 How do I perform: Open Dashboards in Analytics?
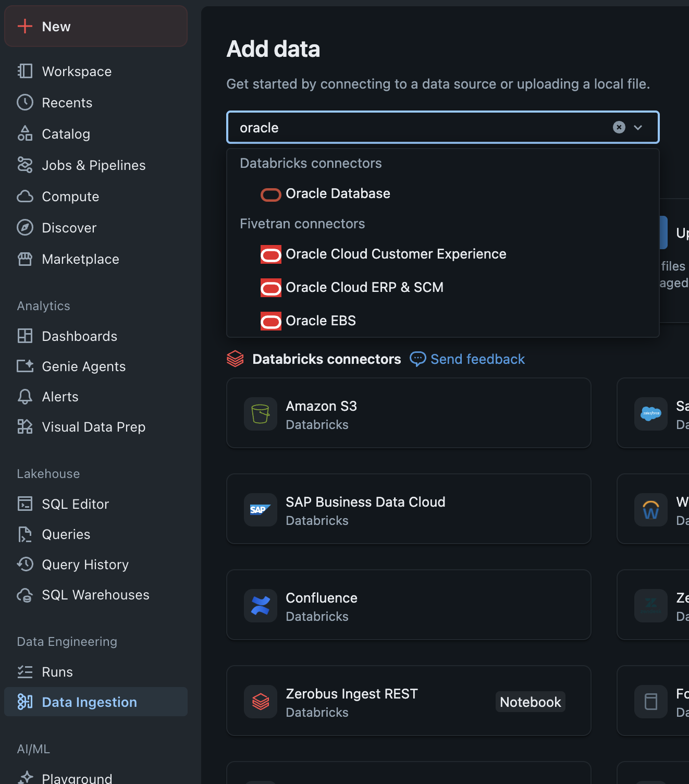(96, 336)
